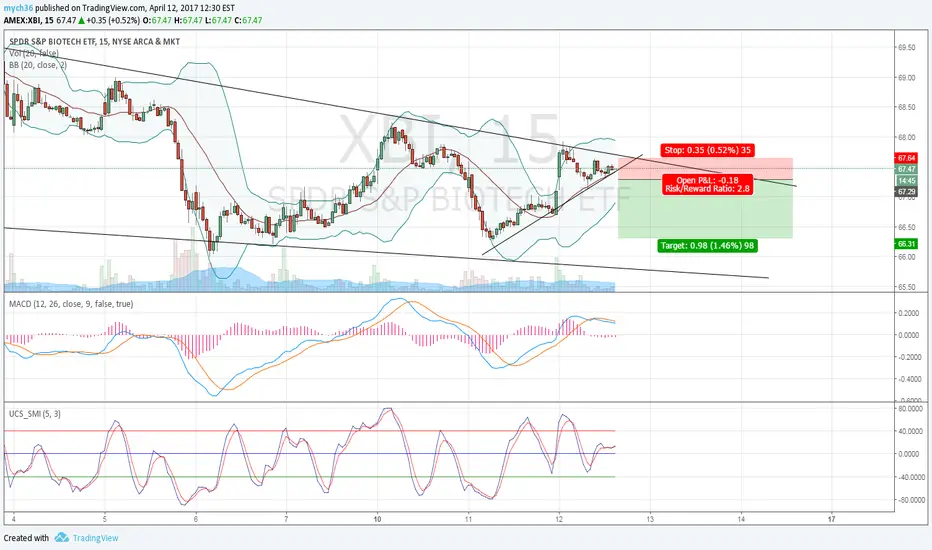Click the 14:45 countdown tag on axis
Screen dimensions: 932x550
pyautogui.click(x=906, y=180)
